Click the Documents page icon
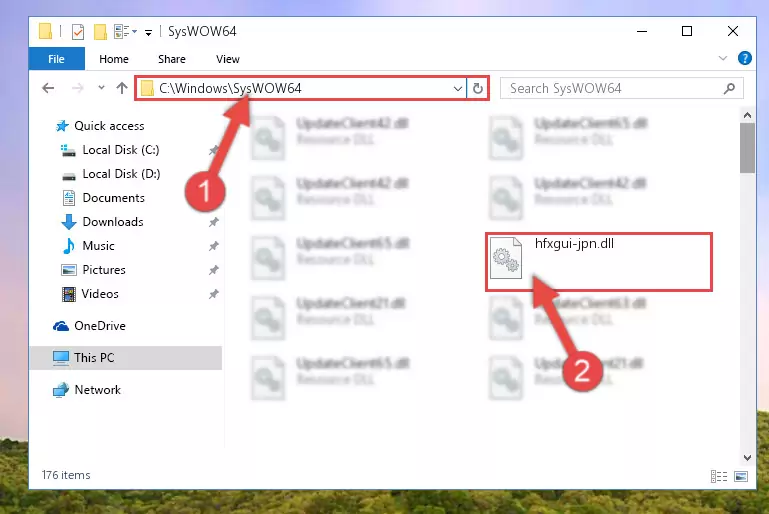The width and height of the screenshot is (769, 514). (69, 198)
